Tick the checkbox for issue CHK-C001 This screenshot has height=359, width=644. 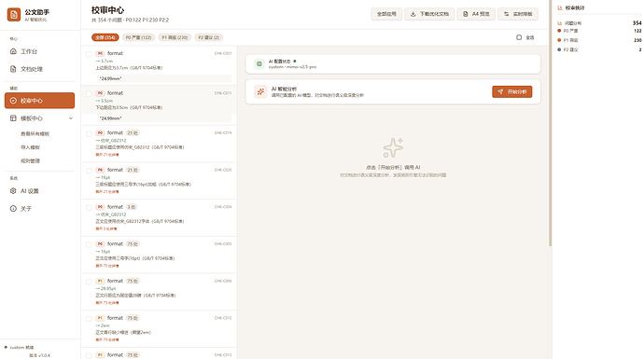[x=89, y=54]
